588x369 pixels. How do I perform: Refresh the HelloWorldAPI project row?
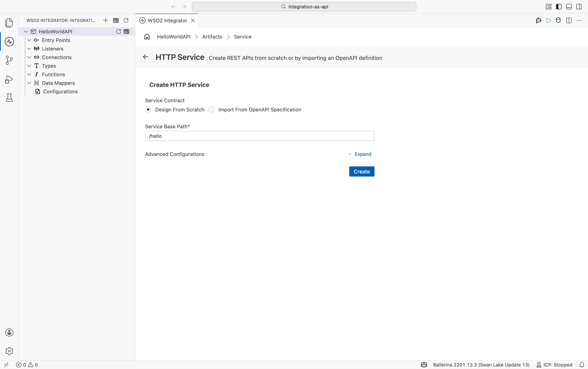[118, 31]
